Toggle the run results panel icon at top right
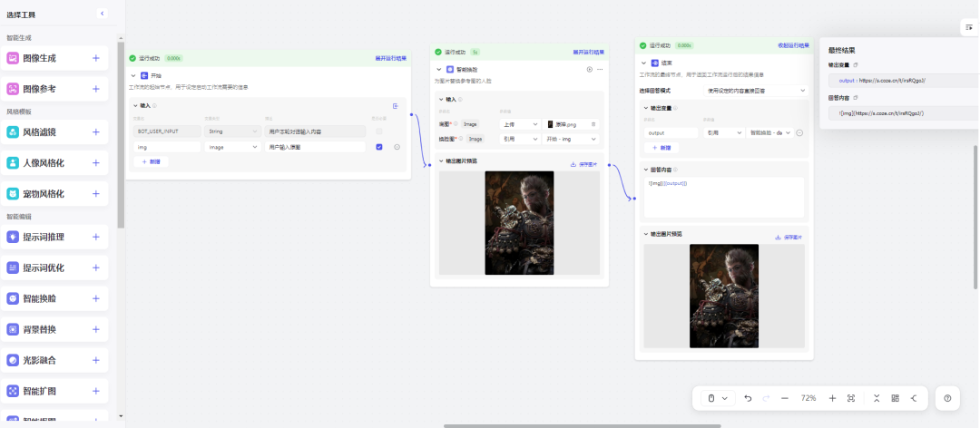Screen dimensions: 980x428 (969, 27)
